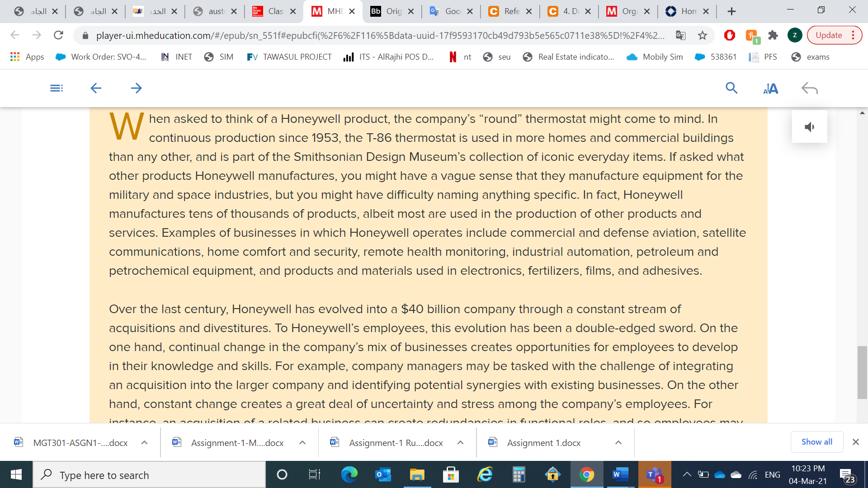
Task: Go to next page arrow in reader
Action: [x=136, y=88]
